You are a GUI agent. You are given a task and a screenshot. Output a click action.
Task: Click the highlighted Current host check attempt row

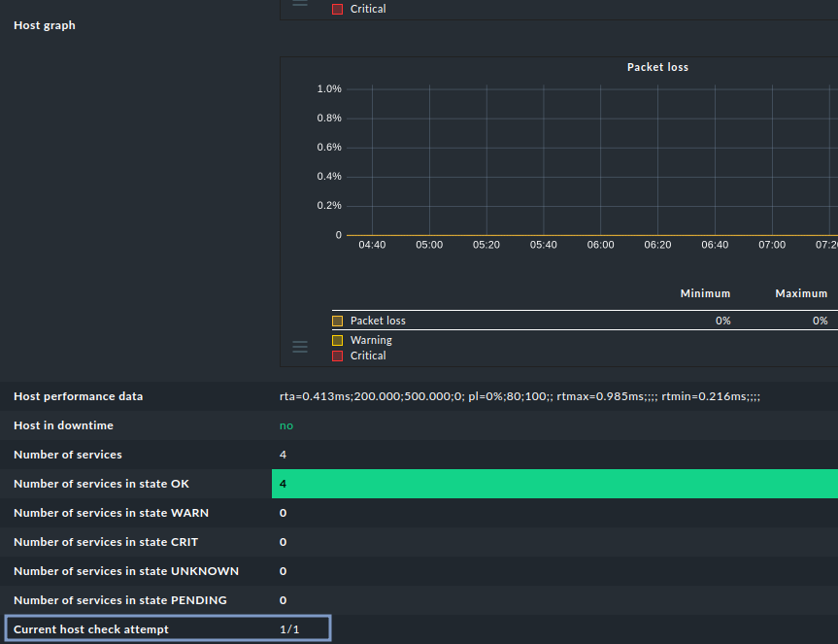point(165,628)
